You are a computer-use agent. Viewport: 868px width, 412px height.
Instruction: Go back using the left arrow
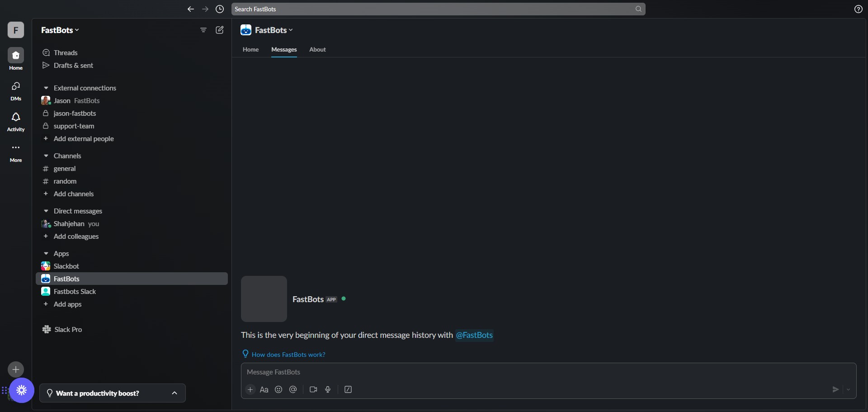tap(191, 9)
